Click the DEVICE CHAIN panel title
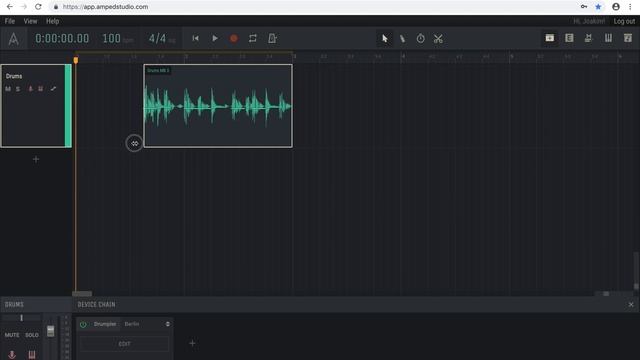Image resolution: width=640 pixels, height=360 pixels. 97,305
